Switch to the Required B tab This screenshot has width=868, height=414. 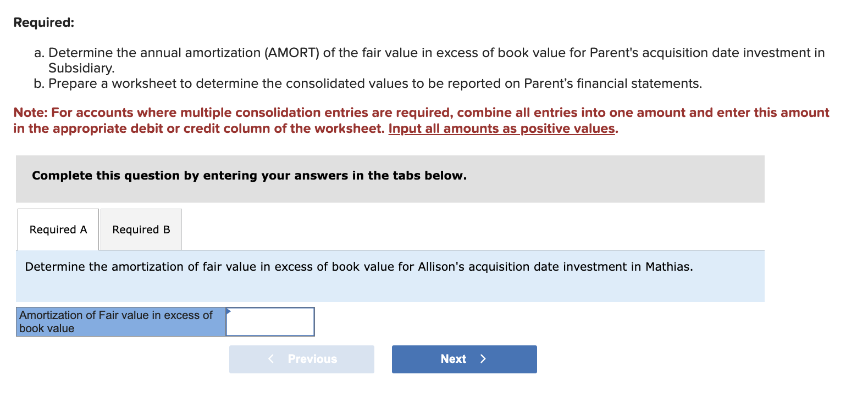click(141, 229)
